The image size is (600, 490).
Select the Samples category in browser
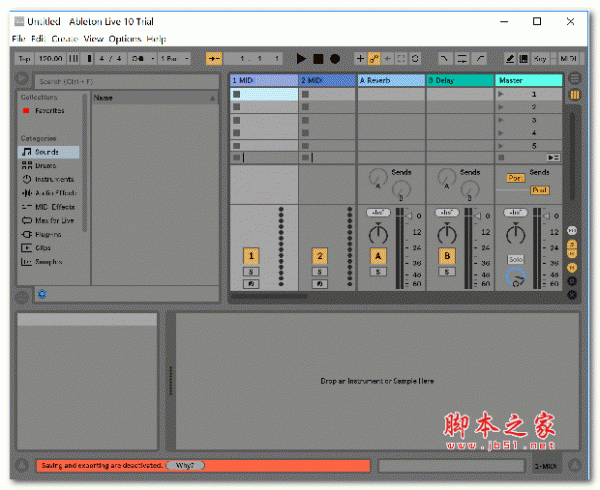point(48,261)
